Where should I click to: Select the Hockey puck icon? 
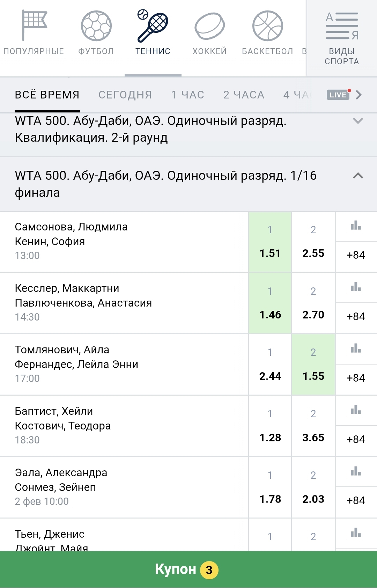[x=209, y=26]
